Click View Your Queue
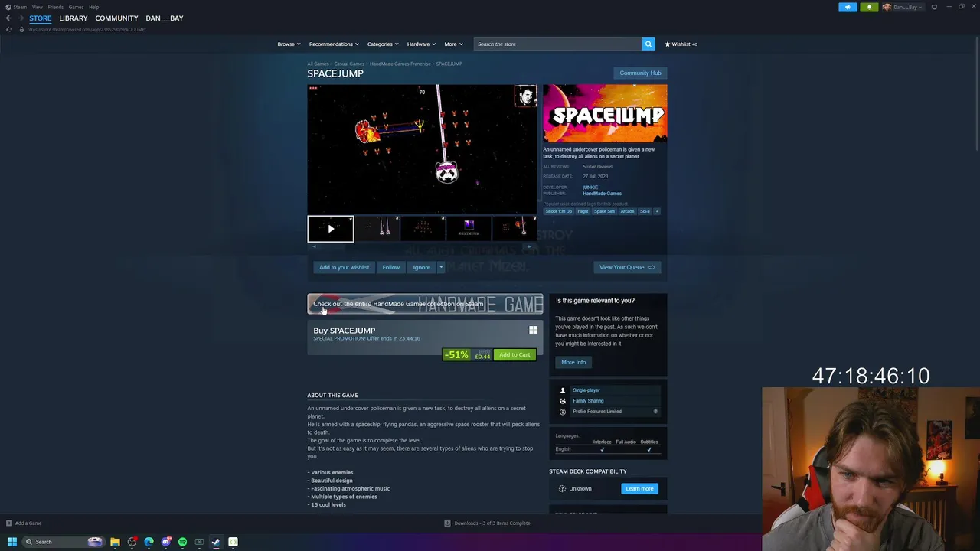This screenshot has height=551, width=980. [627, 267]
